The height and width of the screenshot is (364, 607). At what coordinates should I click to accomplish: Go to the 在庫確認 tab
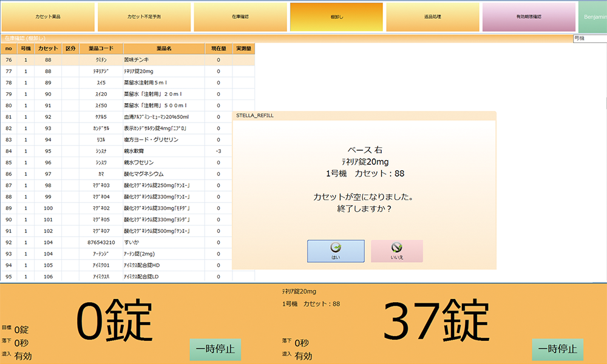click(240, 17)
